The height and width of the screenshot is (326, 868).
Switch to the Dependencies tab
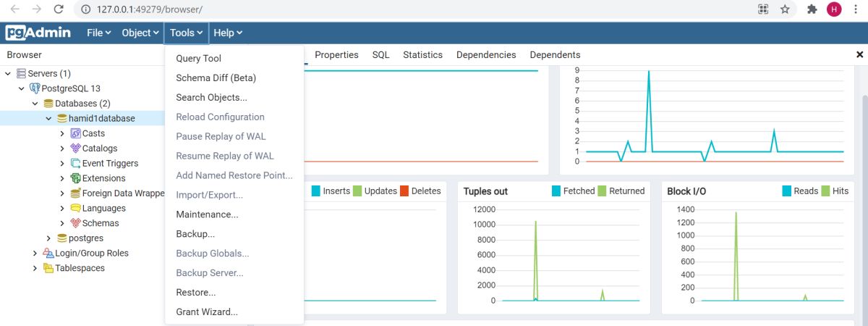(486, 55)
